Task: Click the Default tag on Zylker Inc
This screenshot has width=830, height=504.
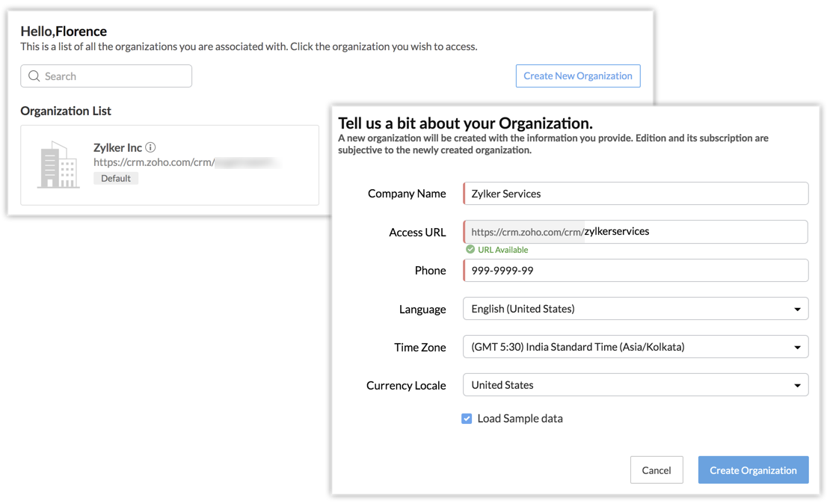Action: point(116,179)
